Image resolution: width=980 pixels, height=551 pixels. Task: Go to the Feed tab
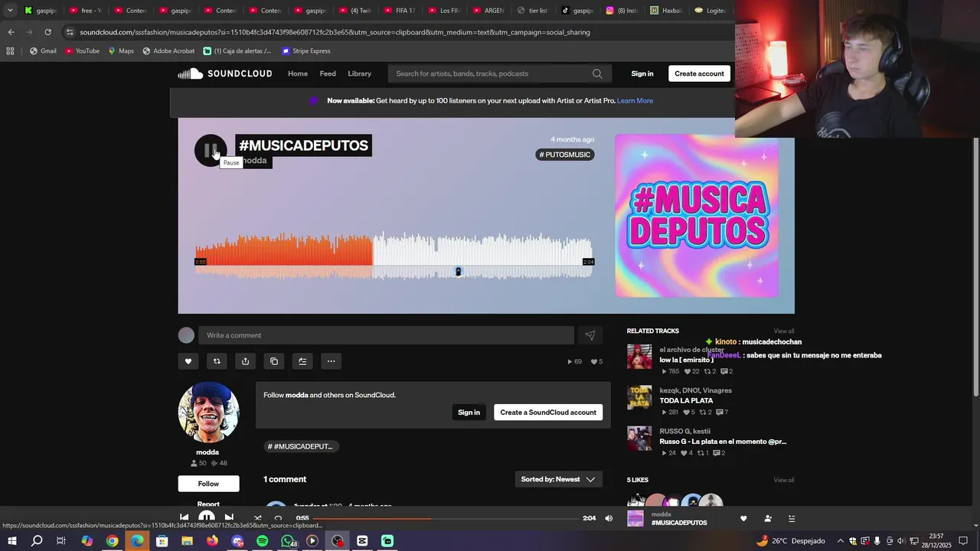tap(328, 73)
